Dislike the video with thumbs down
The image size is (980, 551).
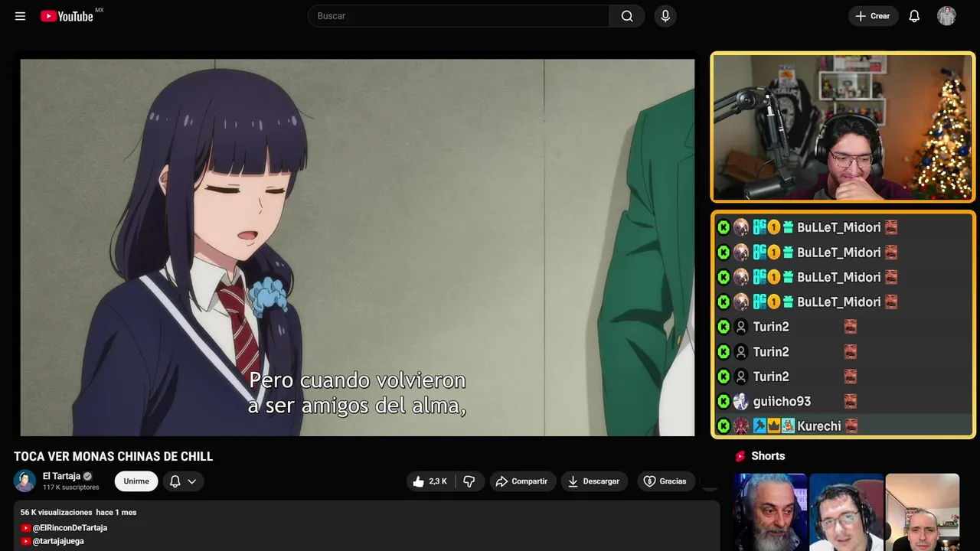click(x=469, y=481)
